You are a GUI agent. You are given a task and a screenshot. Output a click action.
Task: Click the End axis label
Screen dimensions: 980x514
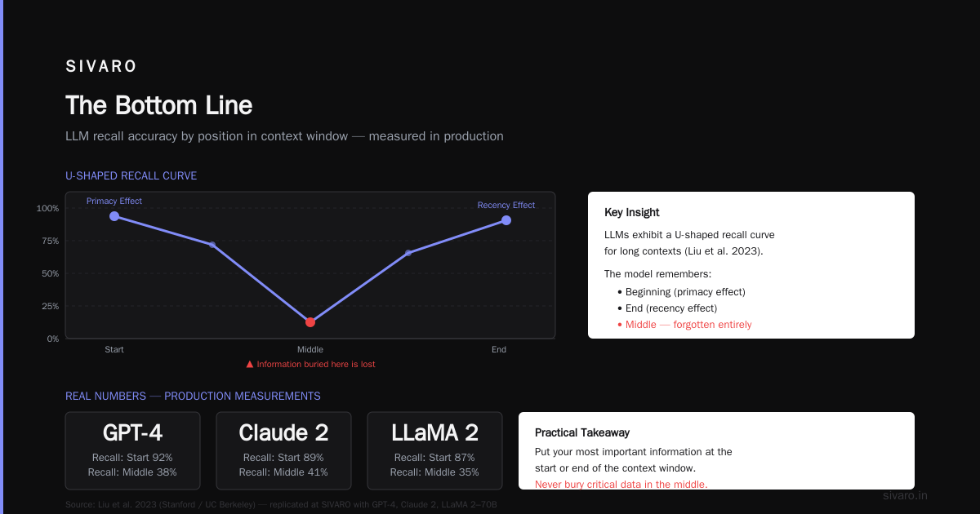pos(499,349)
